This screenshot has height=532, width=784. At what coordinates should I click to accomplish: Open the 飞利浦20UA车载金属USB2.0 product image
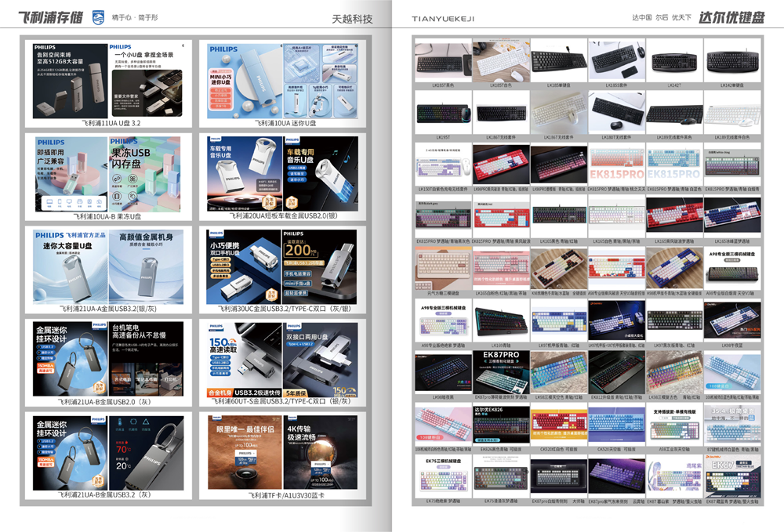(x=282, y=174)
